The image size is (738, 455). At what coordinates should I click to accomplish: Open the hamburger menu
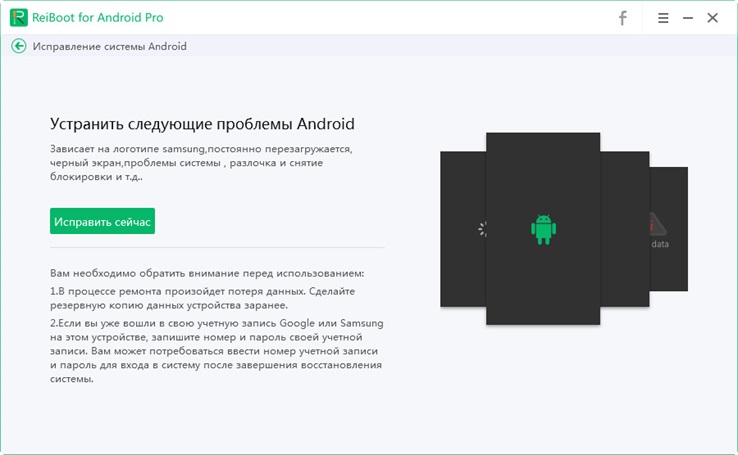pyautogui.click(x=663, y=18)
